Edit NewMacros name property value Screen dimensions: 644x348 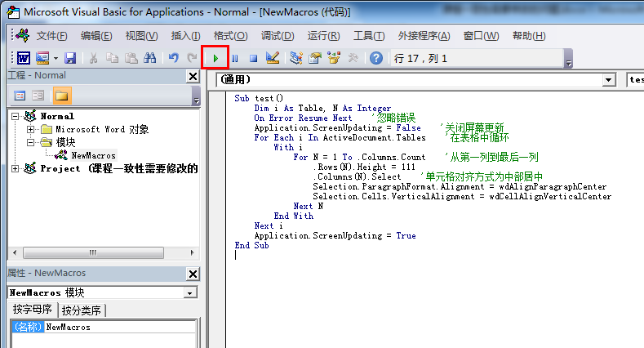tap(120, 327)
